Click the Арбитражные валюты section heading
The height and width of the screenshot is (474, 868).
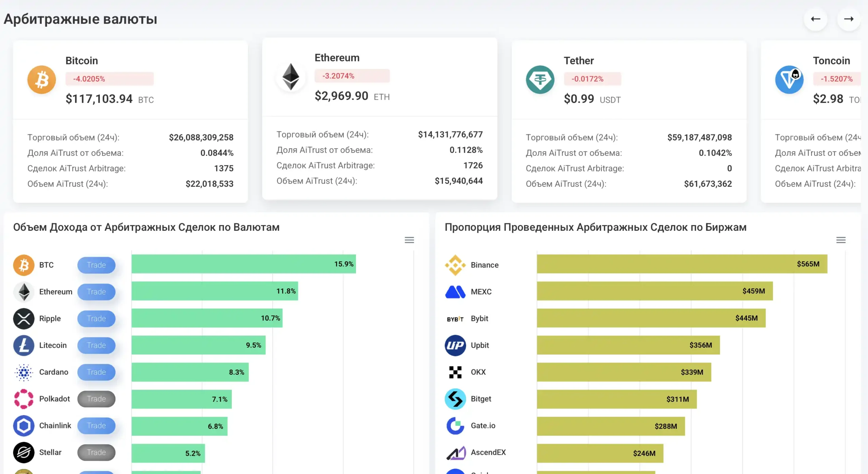[80, 19]
